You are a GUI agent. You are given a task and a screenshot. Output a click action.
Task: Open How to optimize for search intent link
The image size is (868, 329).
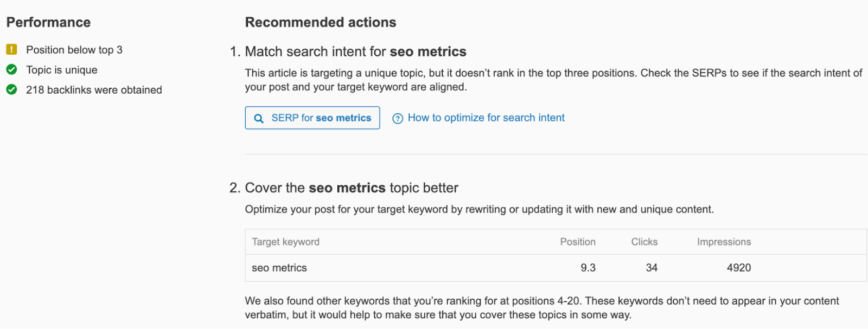(x=486, y=118)
